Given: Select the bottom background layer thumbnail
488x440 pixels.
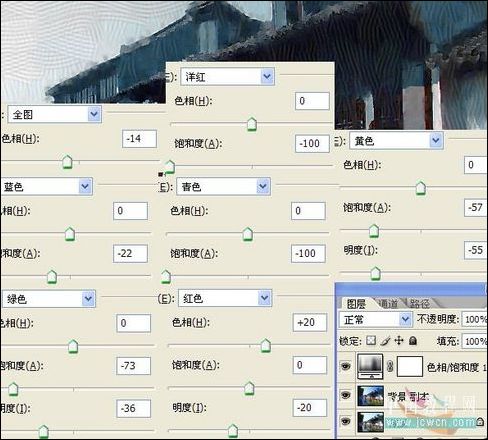Looking at the screenshot, I should (x=370, y=422).
